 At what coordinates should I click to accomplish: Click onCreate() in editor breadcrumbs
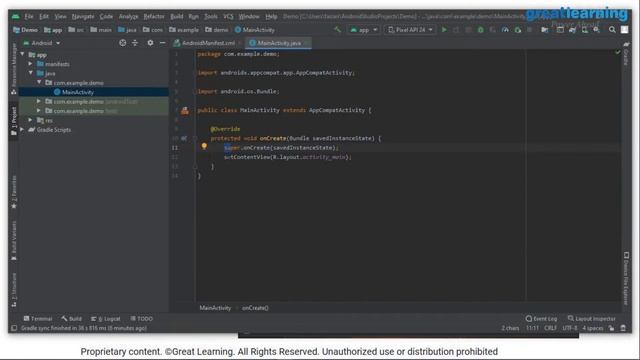pos(255,308)
